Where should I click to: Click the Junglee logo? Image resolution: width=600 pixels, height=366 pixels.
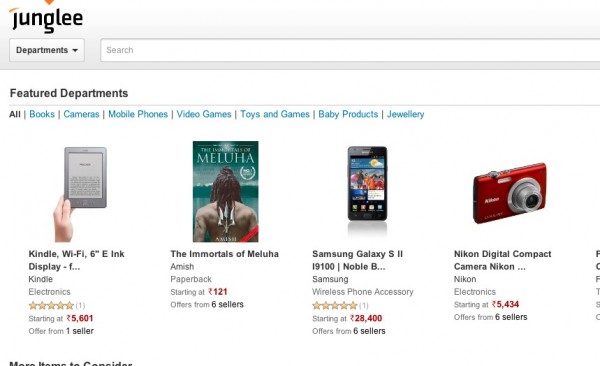tap(46, 17)
